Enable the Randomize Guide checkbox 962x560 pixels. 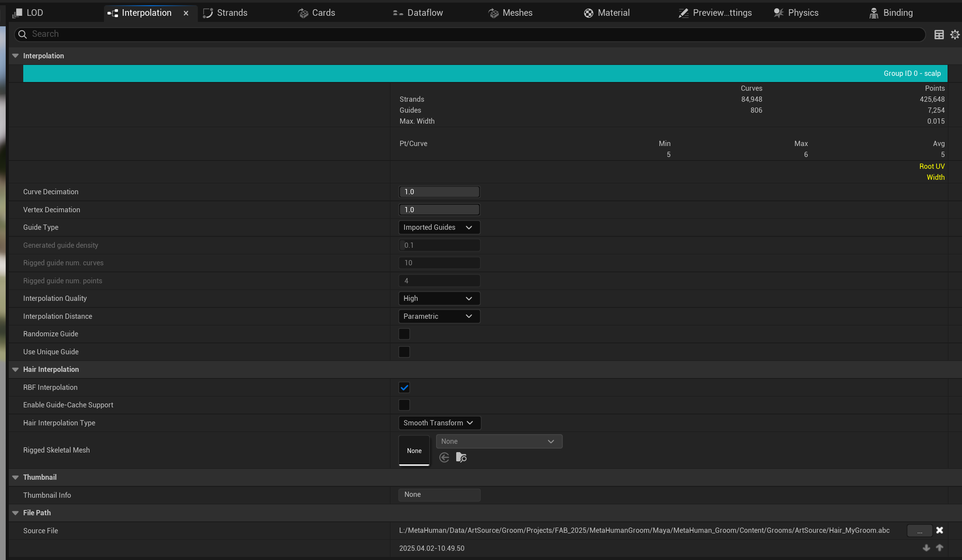(x=404, y=334)
